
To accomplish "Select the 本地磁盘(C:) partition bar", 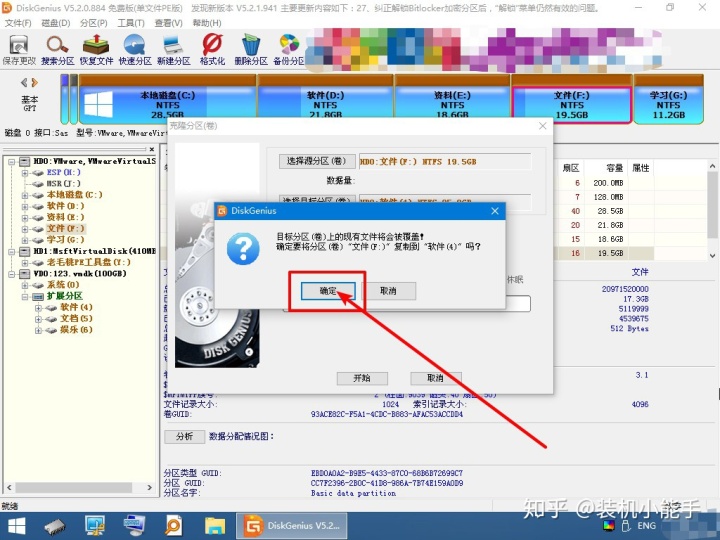I will point(168,99).
